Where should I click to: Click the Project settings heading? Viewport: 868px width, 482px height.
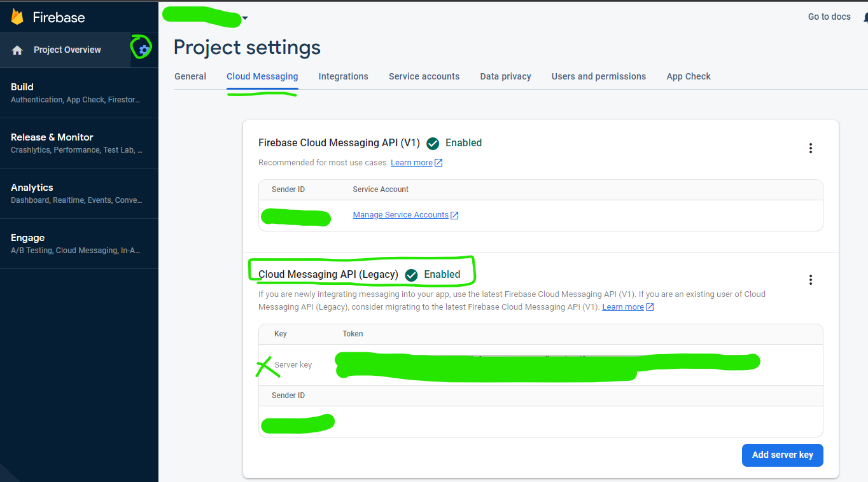pyautogui.click(x=247, y=47)
